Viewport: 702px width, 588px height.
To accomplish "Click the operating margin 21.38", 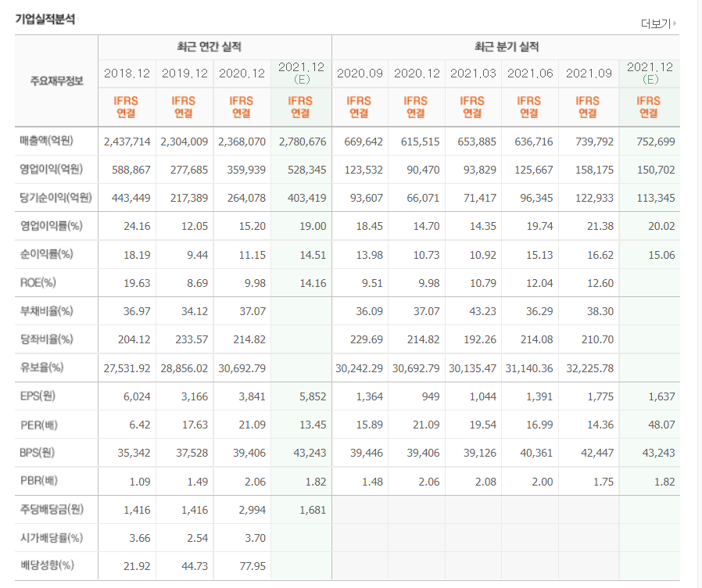I will point(600,226).
